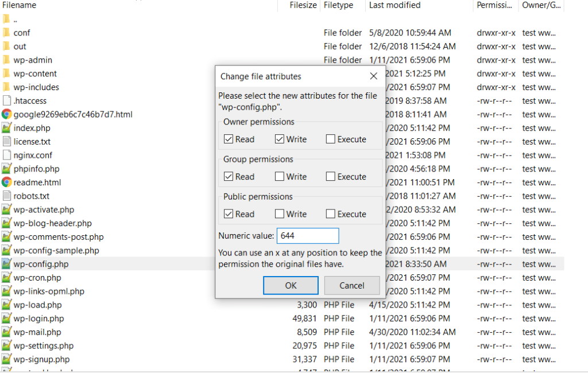Sort files by Last modified column
Image resolution: width=588 pixels, height=373 pixels.
click(x=394, y=5)
